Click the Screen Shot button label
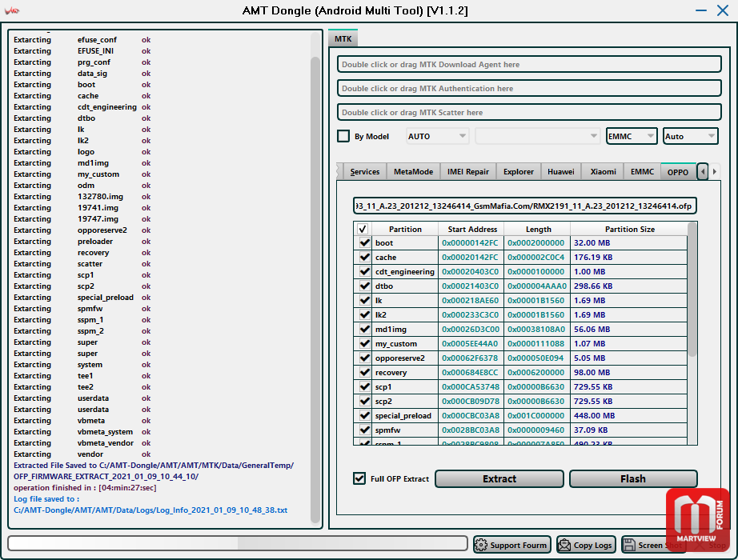 (660, 545)
